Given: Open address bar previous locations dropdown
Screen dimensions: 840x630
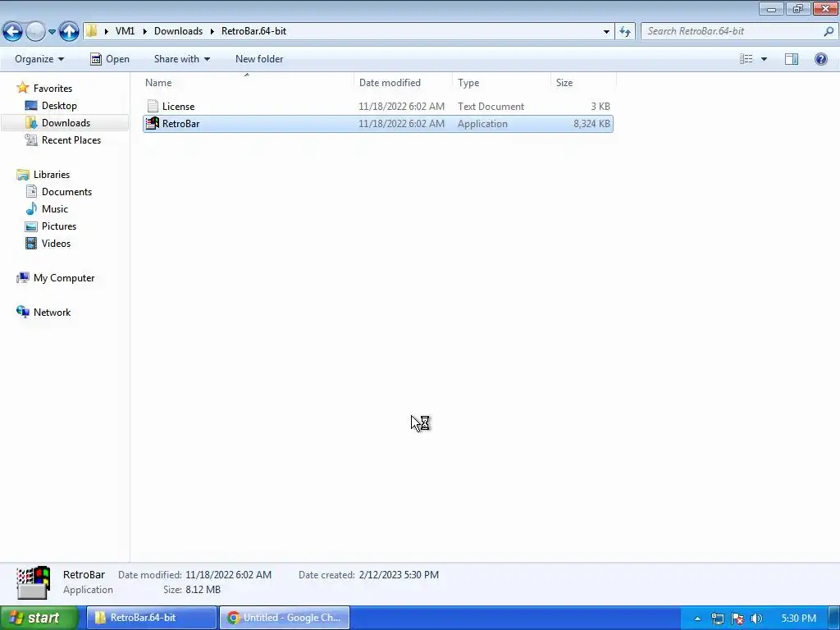Looking at the screenshot, I should [606, 32].
